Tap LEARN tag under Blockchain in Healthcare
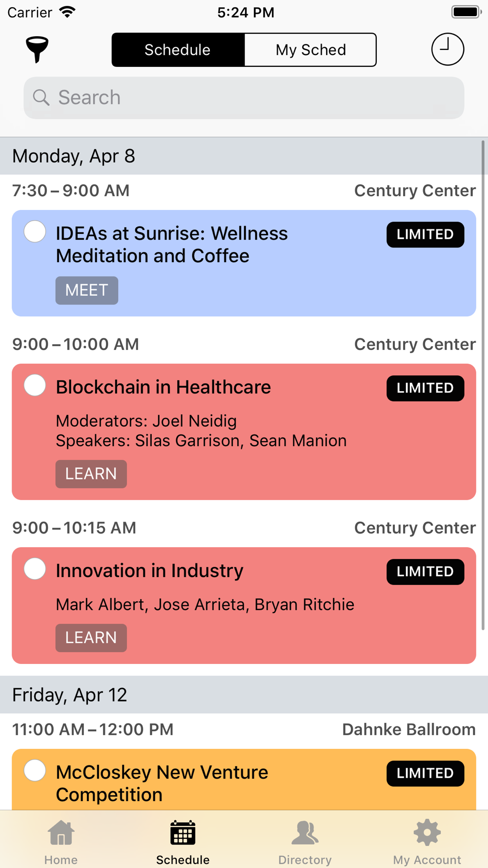This screenshot has height=868, width=488. 91,474
